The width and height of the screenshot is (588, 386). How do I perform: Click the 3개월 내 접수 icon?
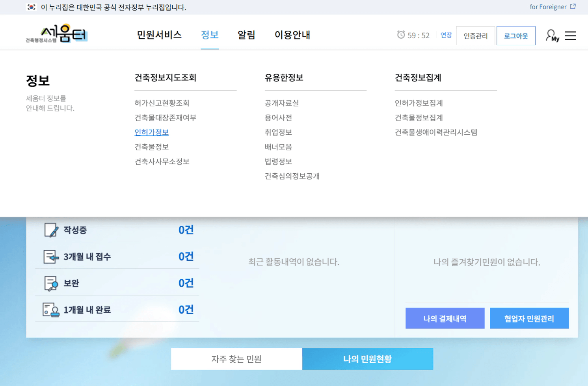[x=51, y=257]
